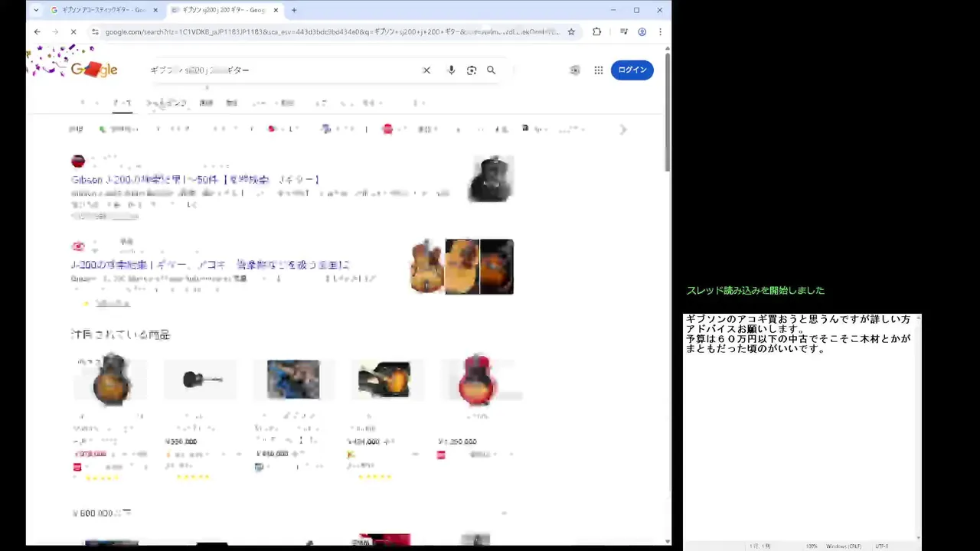Click the ¥600,000 price section heading
This screenshot has width=980, height=551.
[102, 514]
